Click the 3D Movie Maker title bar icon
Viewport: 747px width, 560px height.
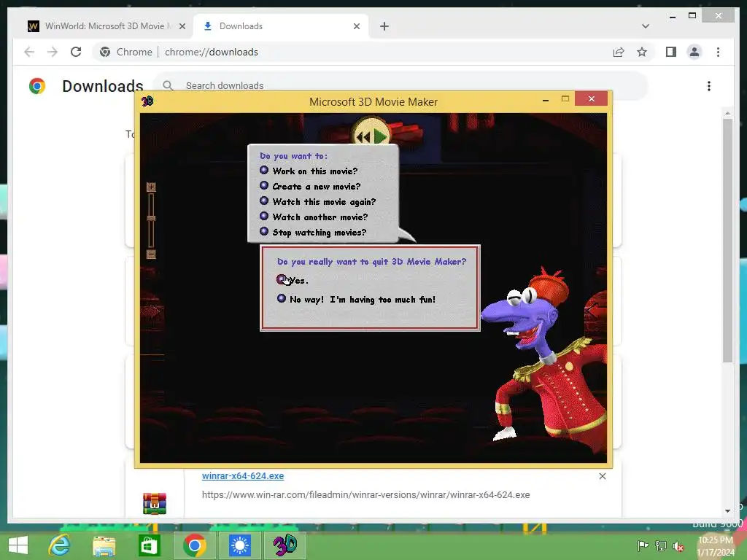pyautogui.click(x=147, y=101)
